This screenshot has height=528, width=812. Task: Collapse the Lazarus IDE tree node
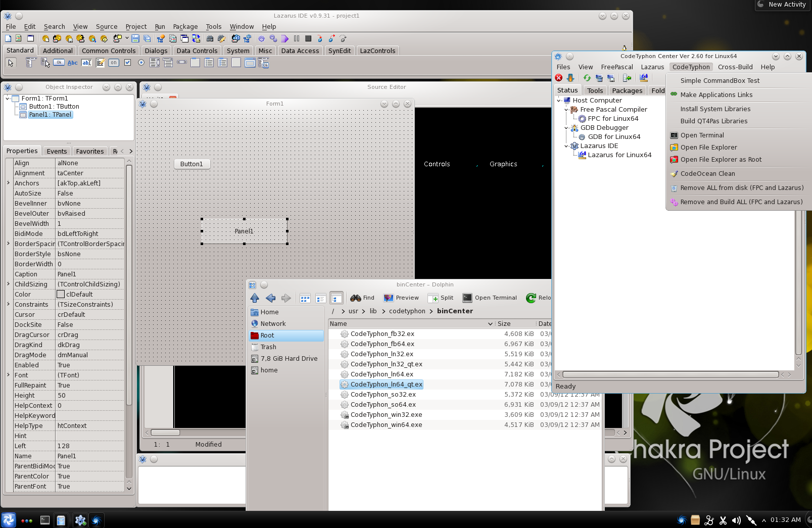[566, 146]
